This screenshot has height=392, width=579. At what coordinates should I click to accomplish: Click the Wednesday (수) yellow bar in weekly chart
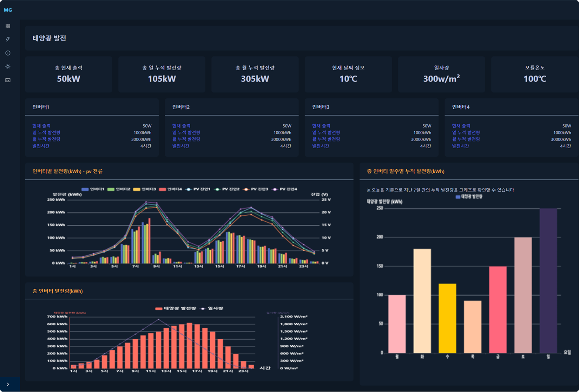pyautogui.click(x=447, y=318)
